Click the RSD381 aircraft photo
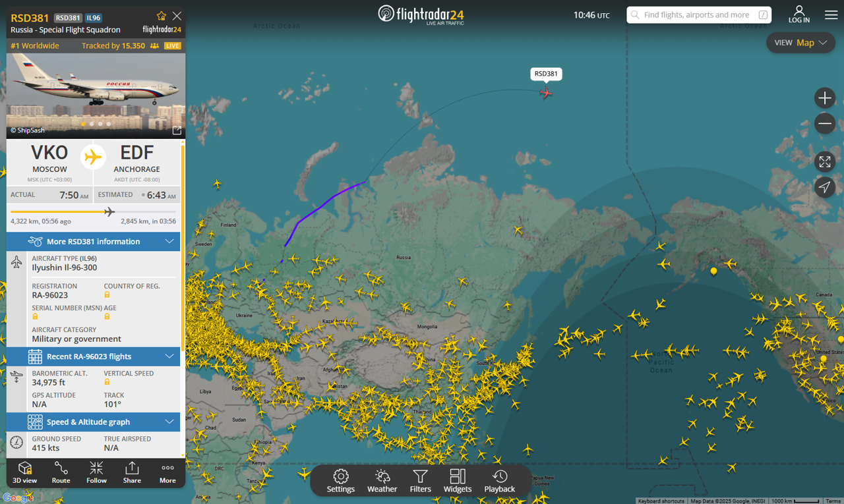This screenshot has height=504, width=844. (x=96, y=96)
